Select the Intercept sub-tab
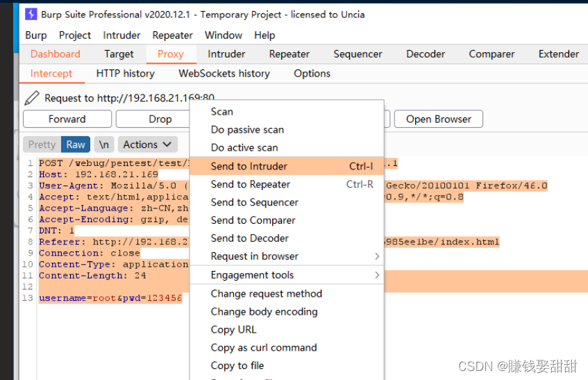 point(51,74)
